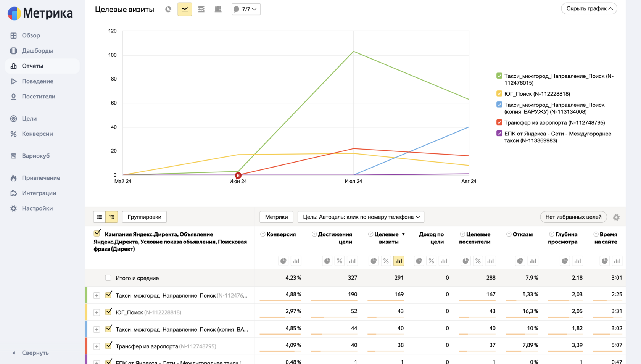Expand the ЮГ_Поиск table row
This screenshot has height=364, width=641.
pos(97,312)
